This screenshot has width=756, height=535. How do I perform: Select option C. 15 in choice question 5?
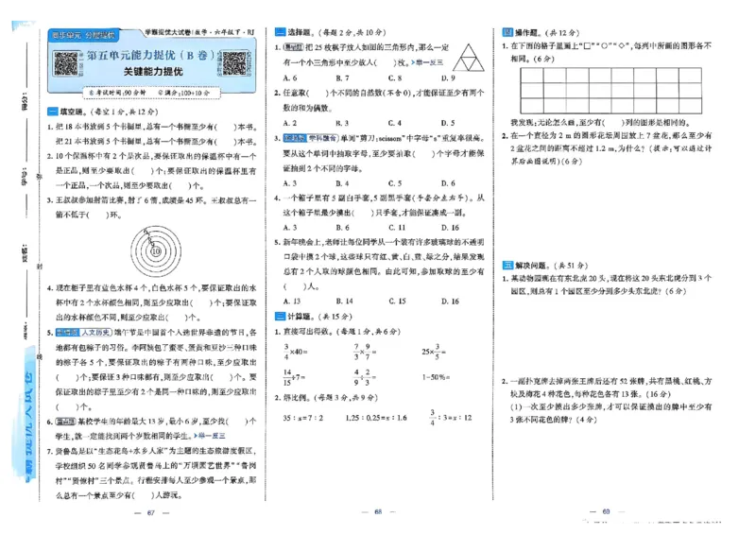click(398, 302)
